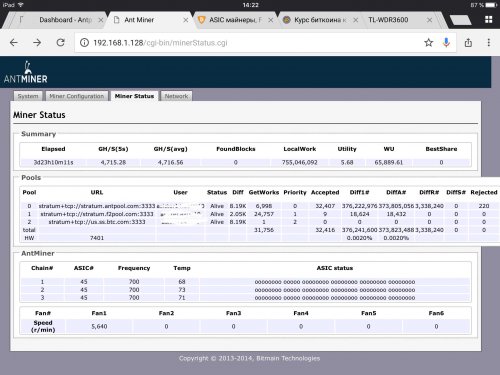Click LocalWork value 755,046,092
Image resolution: width=500 pixels, height=375 pixels.
[300, 162]
